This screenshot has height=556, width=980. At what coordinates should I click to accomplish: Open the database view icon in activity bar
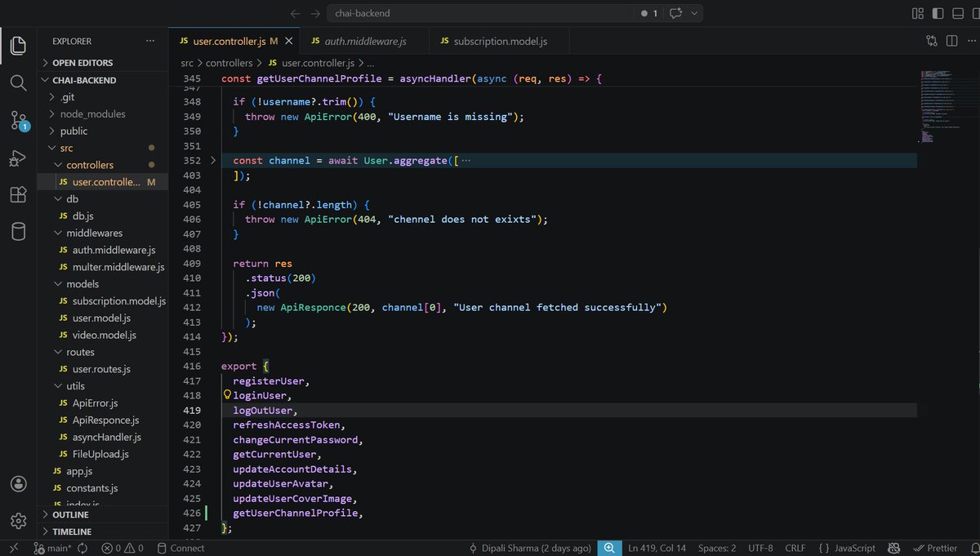click(18, 232)
